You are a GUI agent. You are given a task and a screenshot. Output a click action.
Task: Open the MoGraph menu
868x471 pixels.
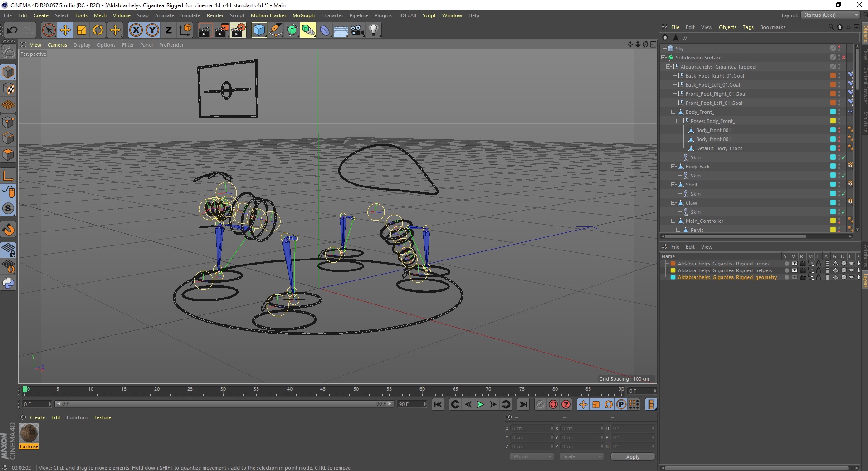(303, 15)
